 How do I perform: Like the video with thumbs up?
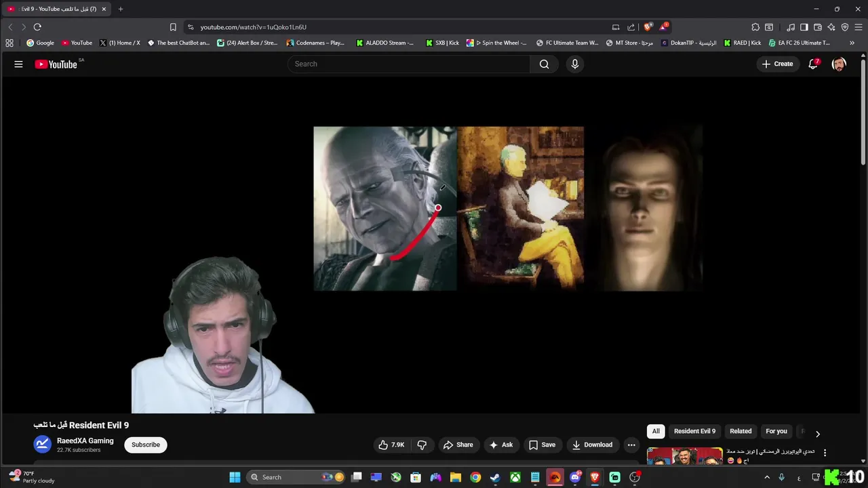pyautogui.click(x=391, y=445)
